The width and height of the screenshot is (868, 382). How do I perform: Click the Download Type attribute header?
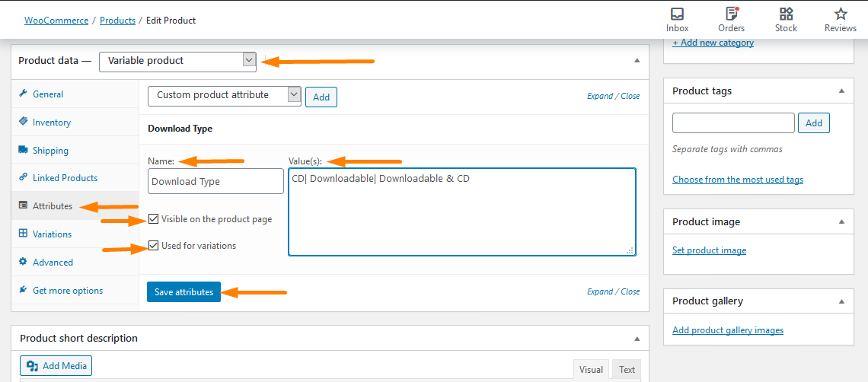(394, 129)
